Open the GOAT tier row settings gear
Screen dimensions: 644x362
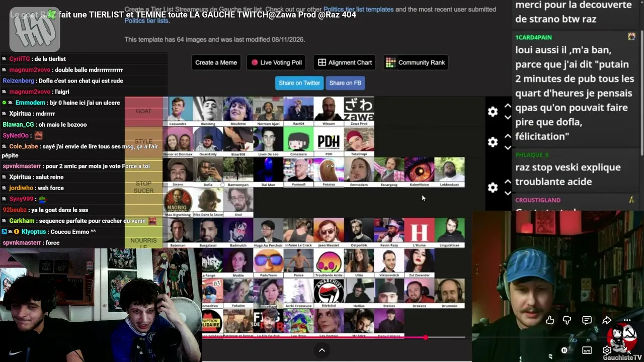tap(493, 112)
